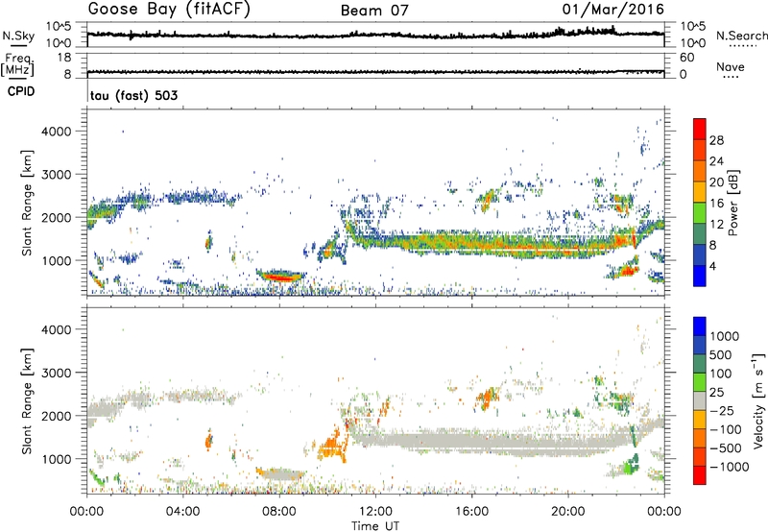Viewport: 768px width, 532px height.
Task: Click the orange velocity patch near 10:00
Action: (x=332, y=447)
